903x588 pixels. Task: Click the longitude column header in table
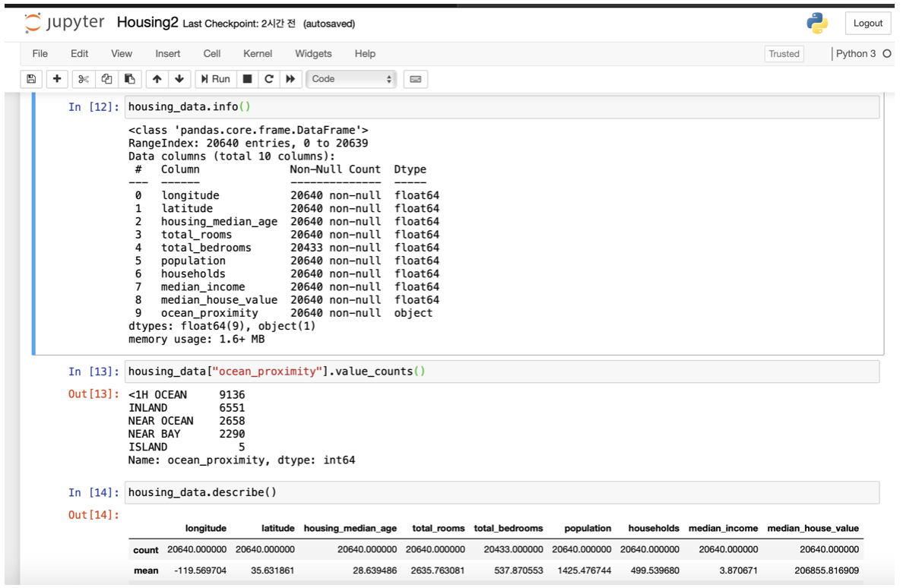point(205,528)
